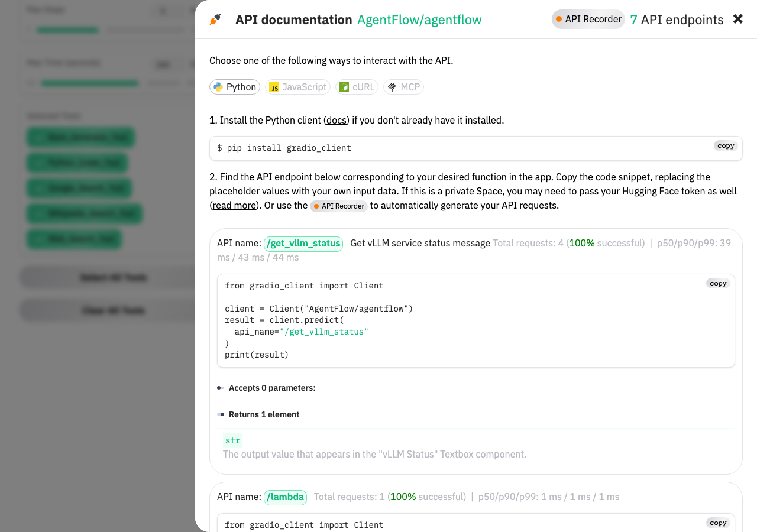Click the 'str' return type label
This screenshot has height=532, width=757.
pyautogui.click(x=232, y=440)
